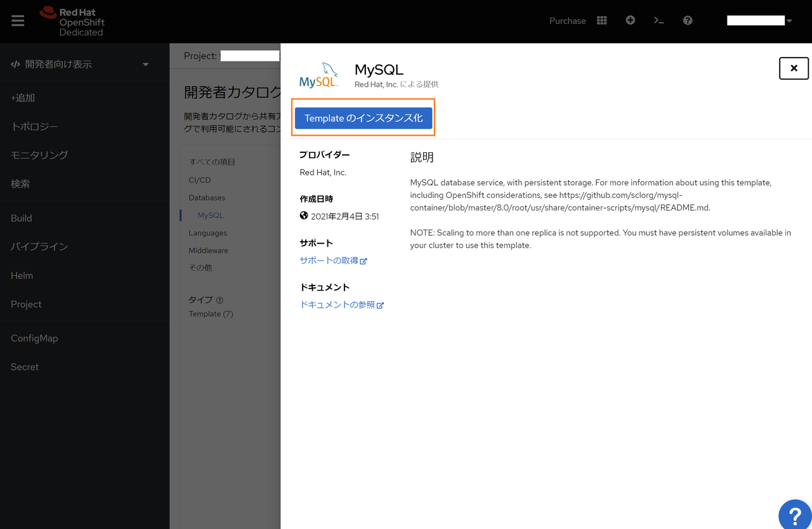
Task: Click the help icon next to タイプ
Action: point(219,300)
